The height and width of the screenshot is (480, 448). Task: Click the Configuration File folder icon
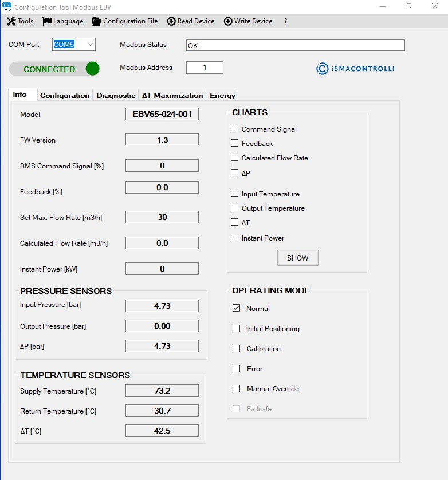click(x=96, y=21)
